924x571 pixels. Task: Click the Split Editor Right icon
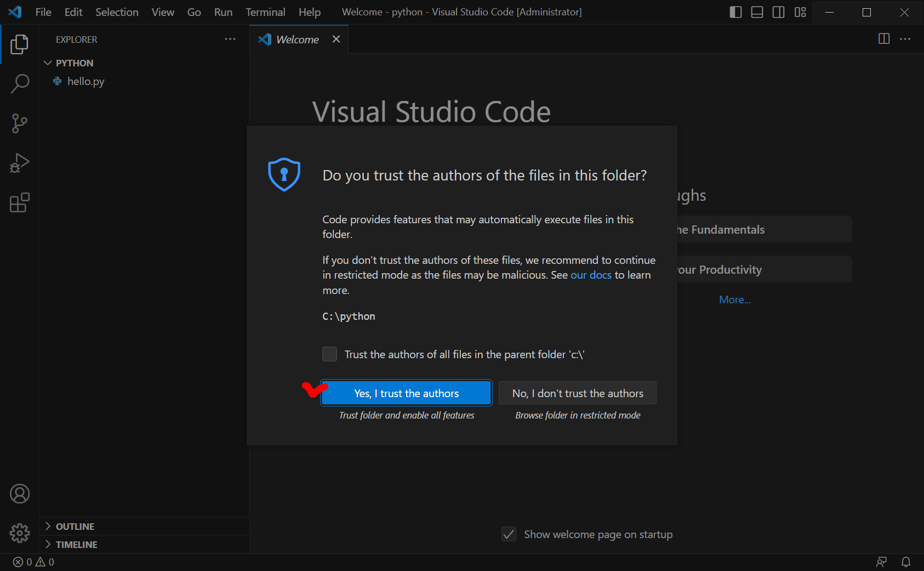click(x=884, y=39)
